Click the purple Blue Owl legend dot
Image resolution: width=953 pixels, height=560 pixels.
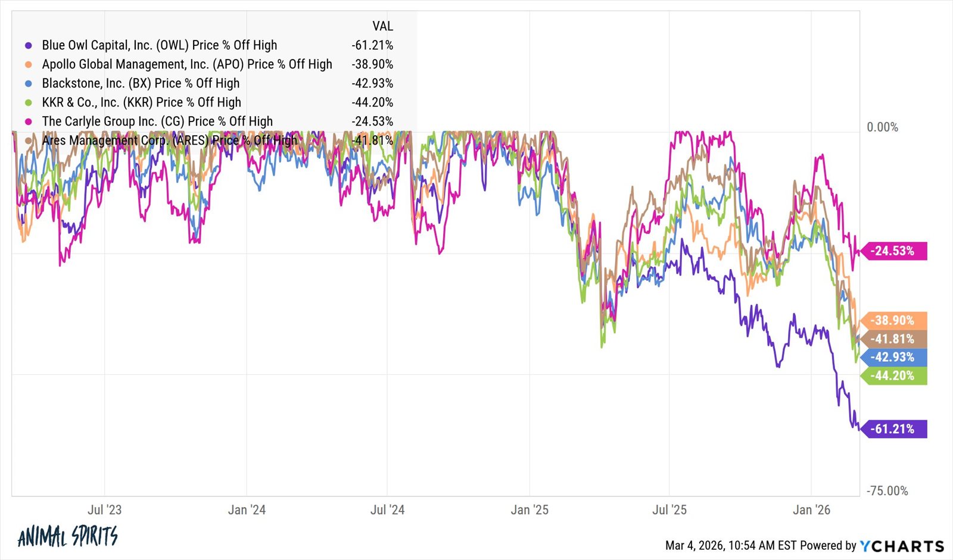tap(28, 45)
